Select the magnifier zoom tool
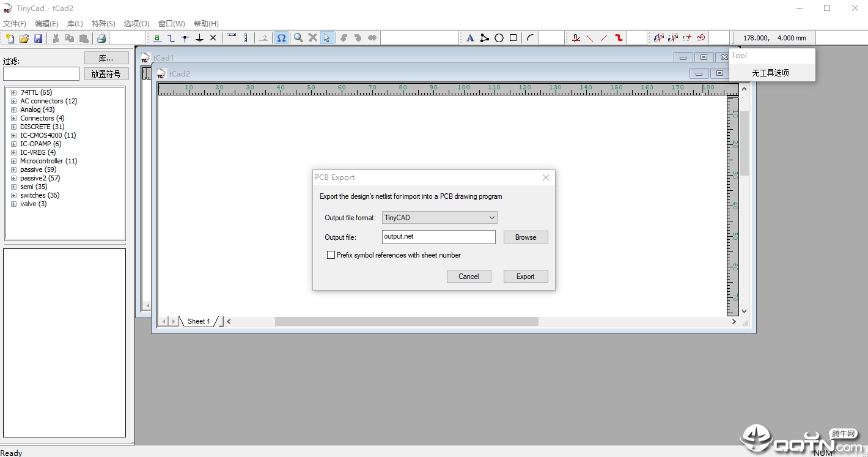This screenshot has height=457, width=868. tap(298, 38)
